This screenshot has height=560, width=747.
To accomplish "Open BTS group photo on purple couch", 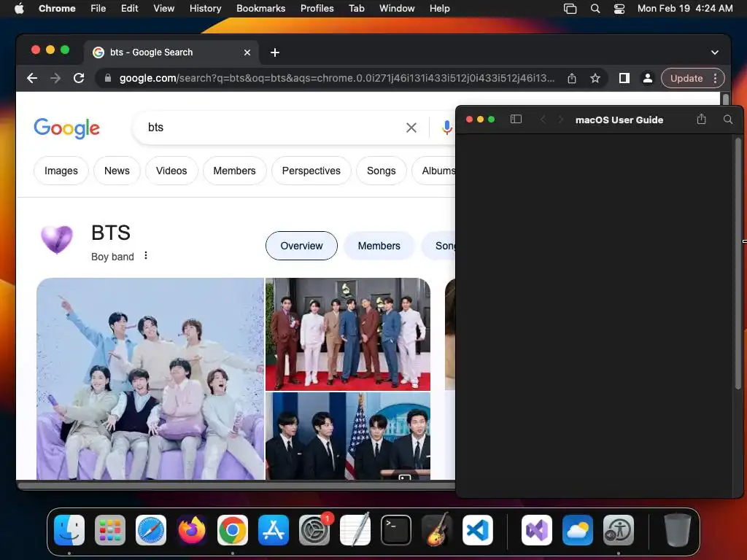I will [150, 378].
